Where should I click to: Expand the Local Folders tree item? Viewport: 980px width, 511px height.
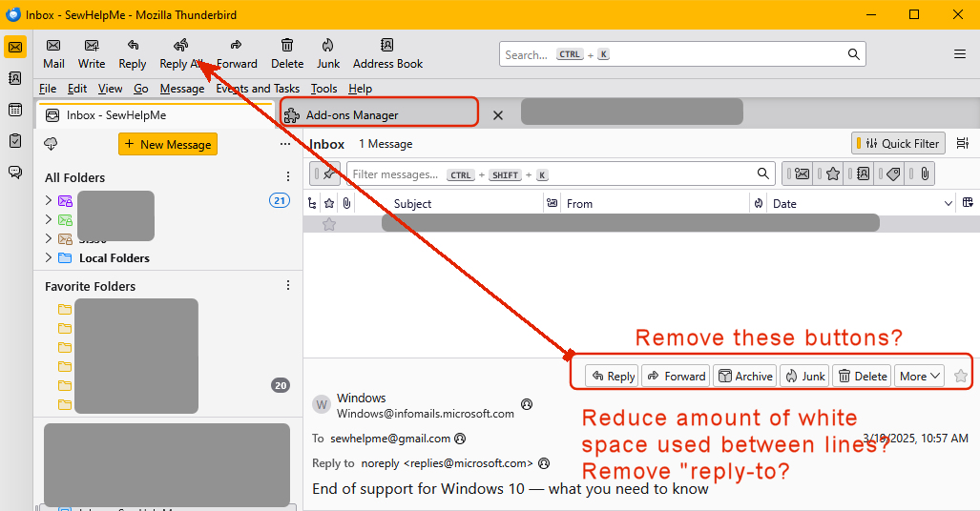[x=49, y=257]
